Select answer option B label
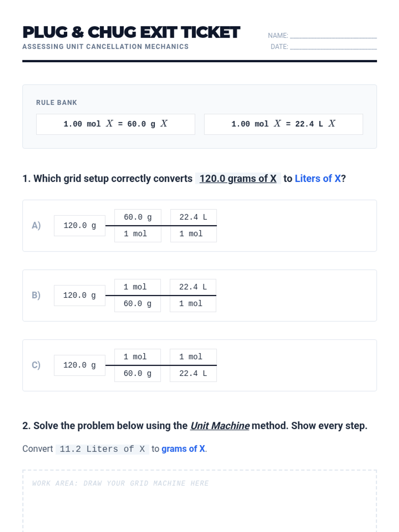The image size is (399, 532). pyautogui.click(x=36, y=295)
